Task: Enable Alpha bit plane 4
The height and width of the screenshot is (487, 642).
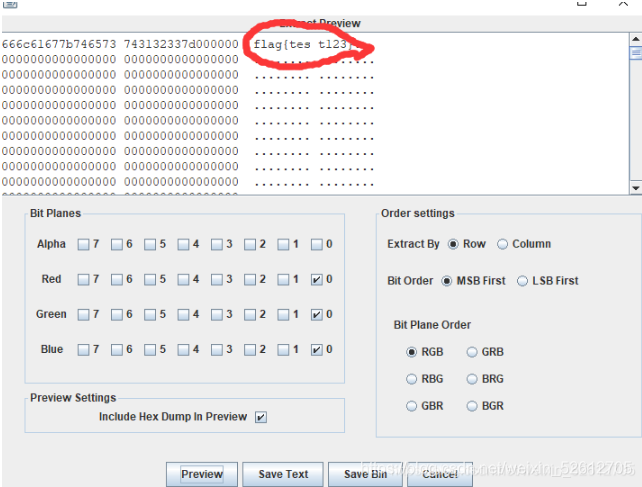Action: [183, 245]
